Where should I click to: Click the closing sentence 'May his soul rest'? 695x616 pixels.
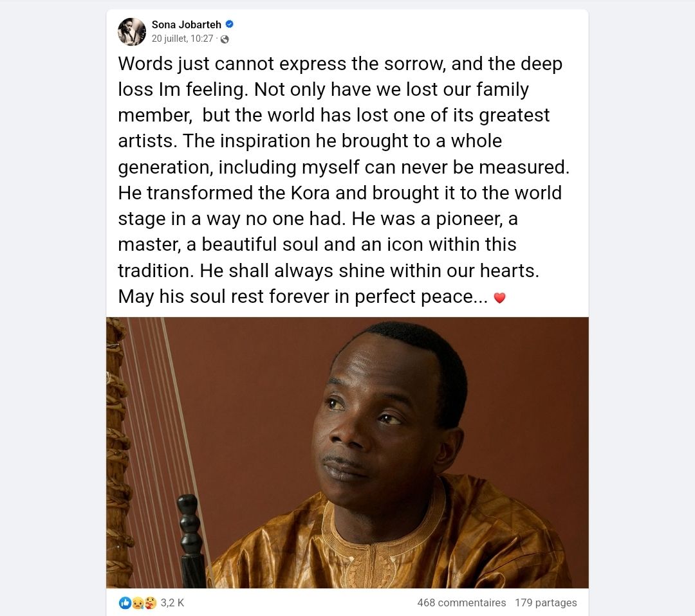pos(302,296)
